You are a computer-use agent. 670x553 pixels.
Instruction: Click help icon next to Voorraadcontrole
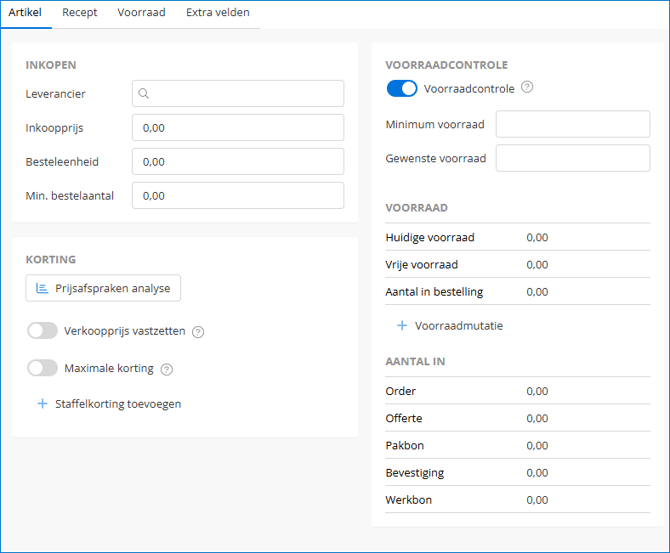[527, 88]
